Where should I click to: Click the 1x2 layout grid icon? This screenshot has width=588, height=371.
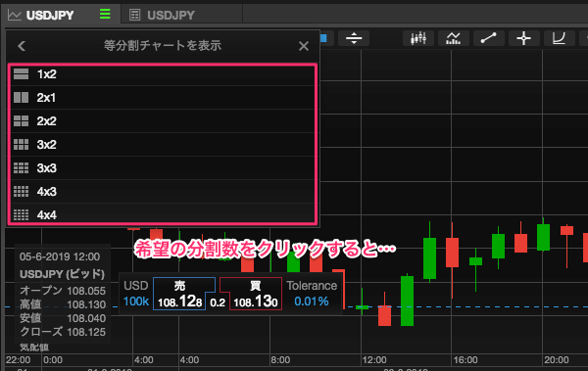coord(21,74)
